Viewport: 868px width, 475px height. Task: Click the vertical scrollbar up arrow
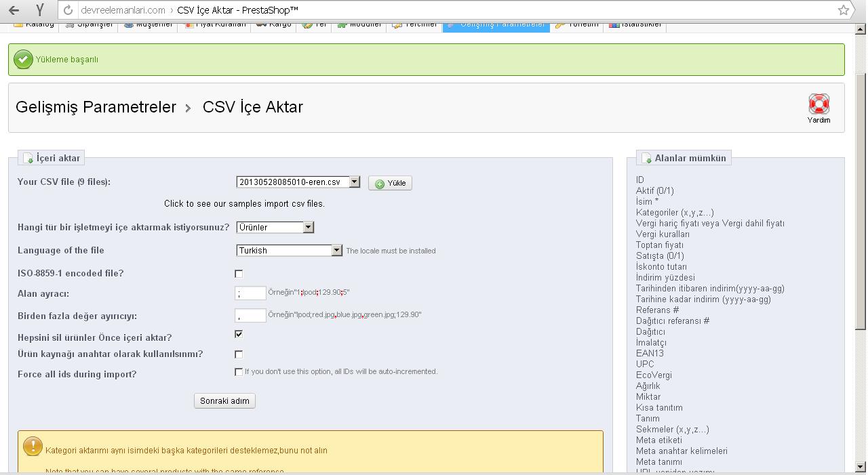(x=861, y=28)
